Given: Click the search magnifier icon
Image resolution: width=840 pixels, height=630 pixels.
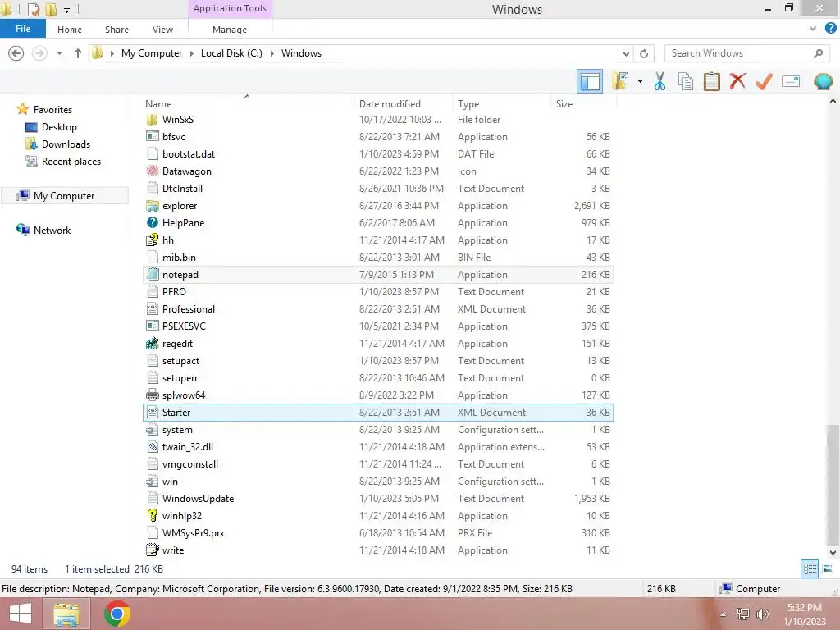Looking at the screenshot, I should point(818,53).
